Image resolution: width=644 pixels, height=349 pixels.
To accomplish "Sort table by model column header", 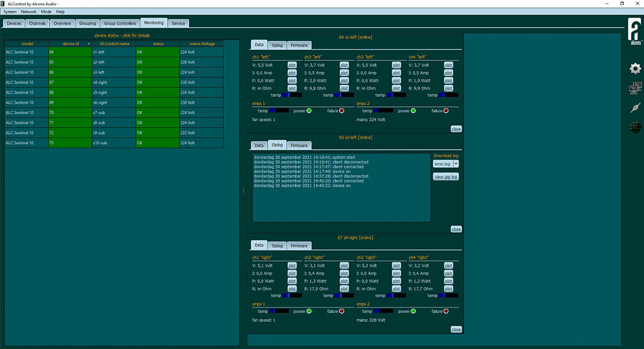I will [x=26, y=43].
